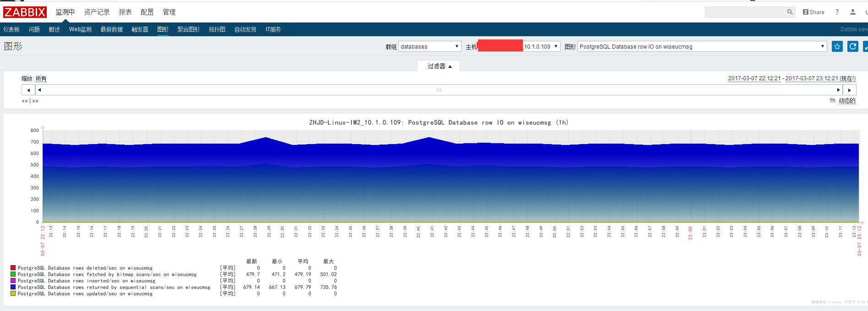Go to the 问题 submenu tab

coord(34,29)
